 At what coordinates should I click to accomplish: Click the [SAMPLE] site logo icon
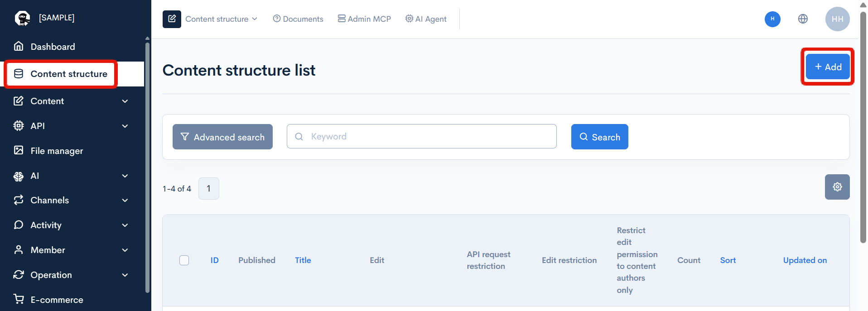[x=22, y=18]
